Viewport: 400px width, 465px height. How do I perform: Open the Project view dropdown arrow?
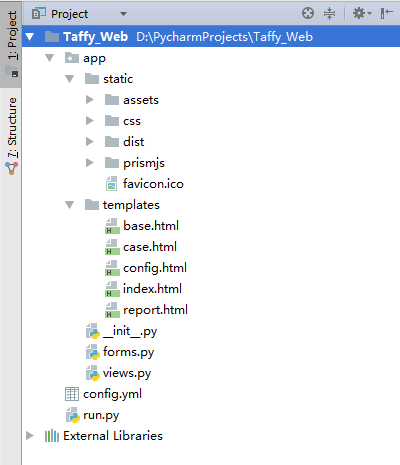coord(123,14)
